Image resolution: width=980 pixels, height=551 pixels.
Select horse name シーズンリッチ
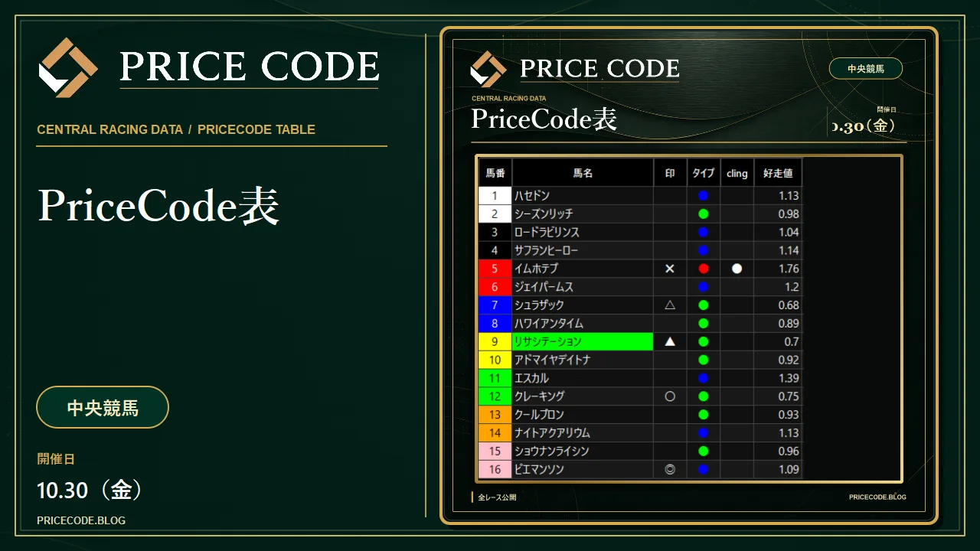click(544, 214)
